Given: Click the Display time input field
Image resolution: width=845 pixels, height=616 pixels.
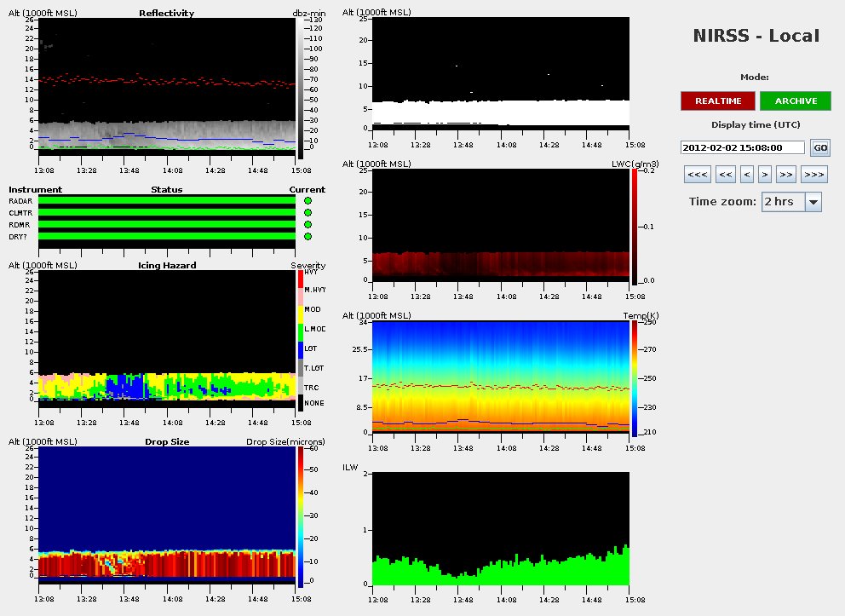Looking at the screenshot, I should coord(743,147).
